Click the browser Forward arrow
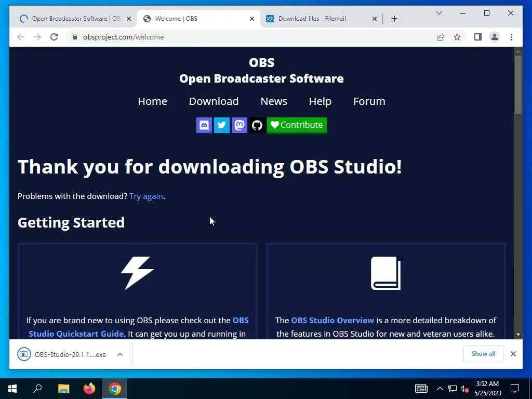The width and height of the screenshot is (532, 399). (x=37, y=37)
